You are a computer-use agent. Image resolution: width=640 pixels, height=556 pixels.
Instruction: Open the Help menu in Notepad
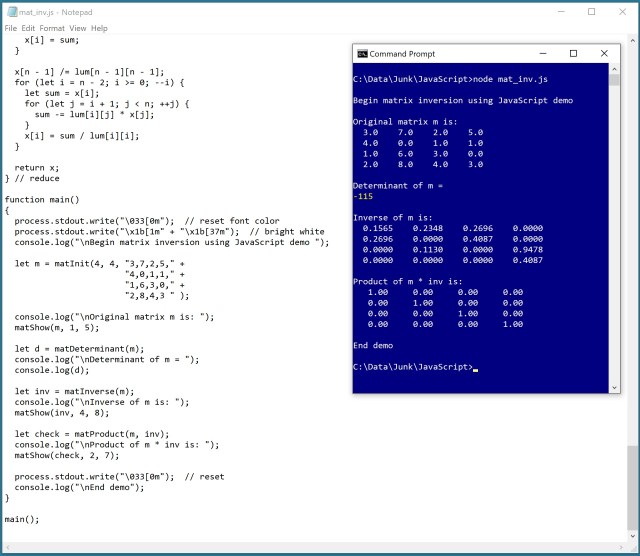pyautogui.click(x=99, y=28)
